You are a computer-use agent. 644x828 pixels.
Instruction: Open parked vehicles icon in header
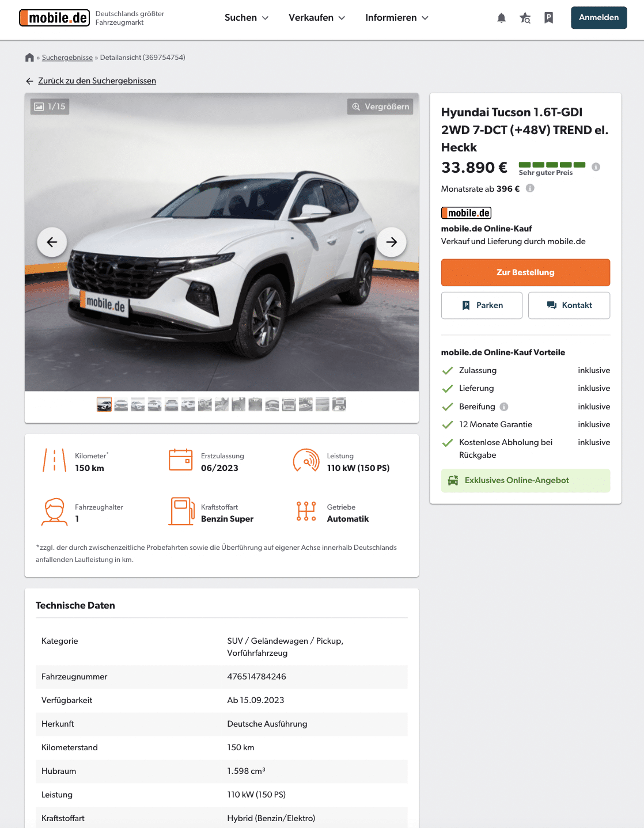[x=548, y=18]
